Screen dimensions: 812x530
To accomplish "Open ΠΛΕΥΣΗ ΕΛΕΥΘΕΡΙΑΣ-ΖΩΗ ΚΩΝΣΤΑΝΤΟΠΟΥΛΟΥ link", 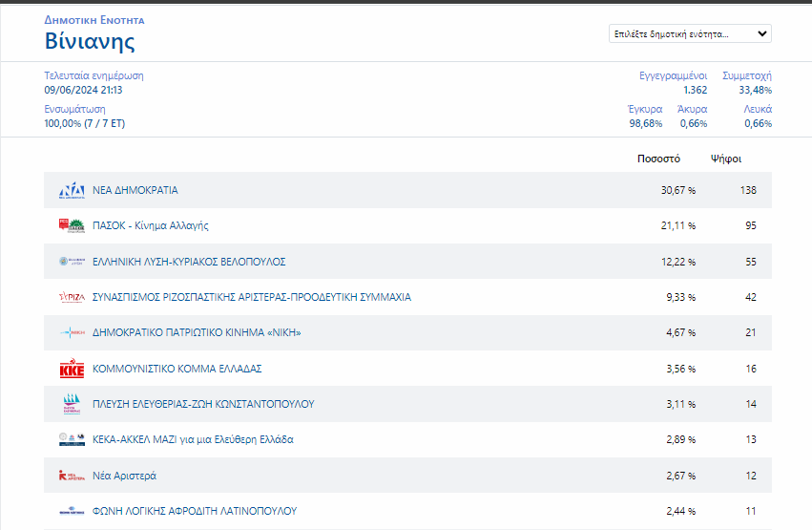I will [x=203, y=404].
